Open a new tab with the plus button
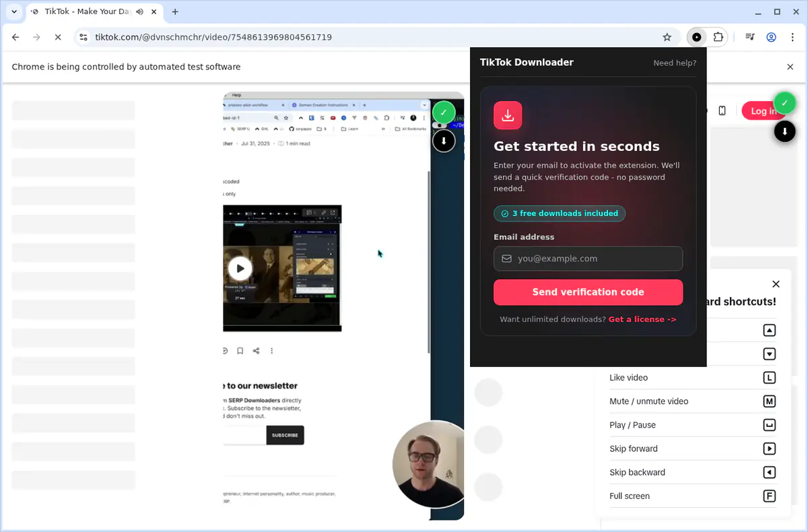 [x=175, y=11]
